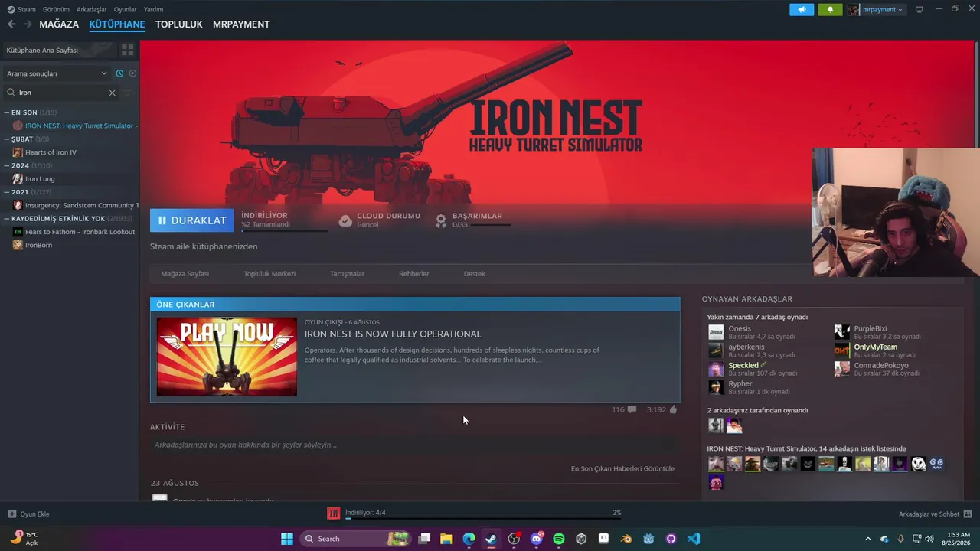The image size is (980, 551).
Task: Go back with the left arrow
Action: pyautogui.click(x=11, y=24)
